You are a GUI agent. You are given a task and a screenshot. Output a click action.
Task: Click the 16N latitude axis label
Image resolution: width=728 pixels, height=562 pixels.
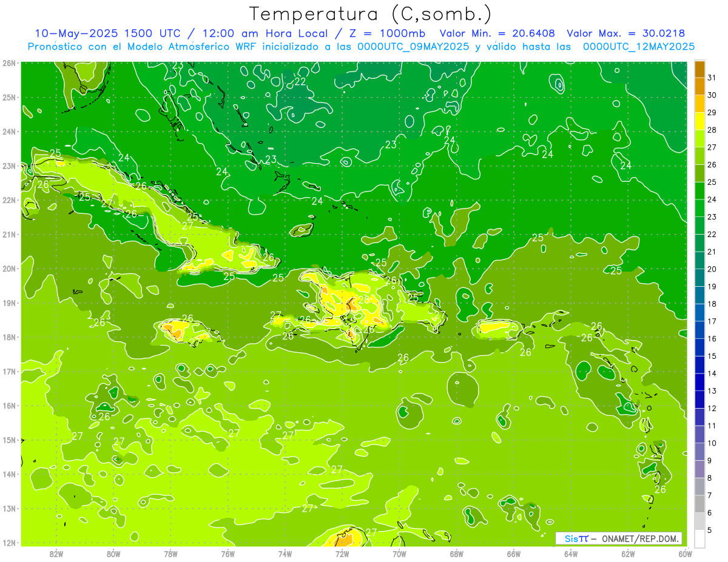(x=10, y=406)
